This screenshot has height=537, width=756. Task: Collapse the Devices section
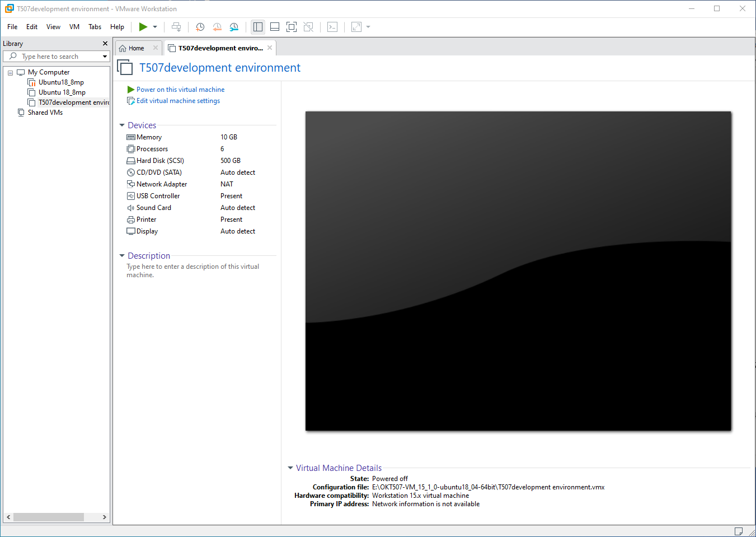point(122,125)
